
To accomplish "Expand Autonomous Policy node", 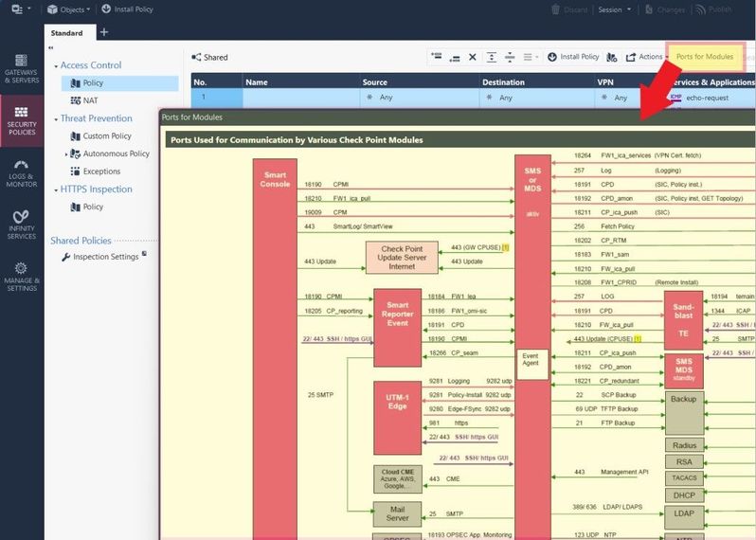I will coord(65,154).
